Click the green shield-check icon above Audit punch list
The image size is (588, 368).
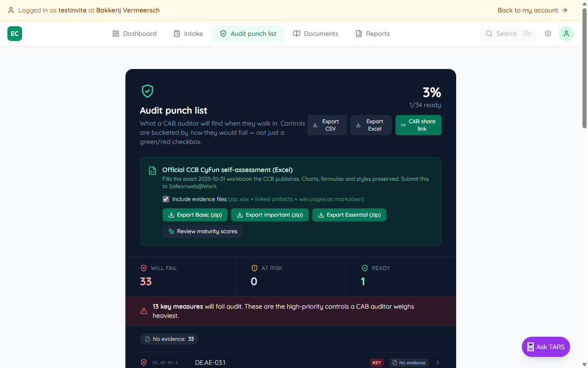tap(147, 91)
